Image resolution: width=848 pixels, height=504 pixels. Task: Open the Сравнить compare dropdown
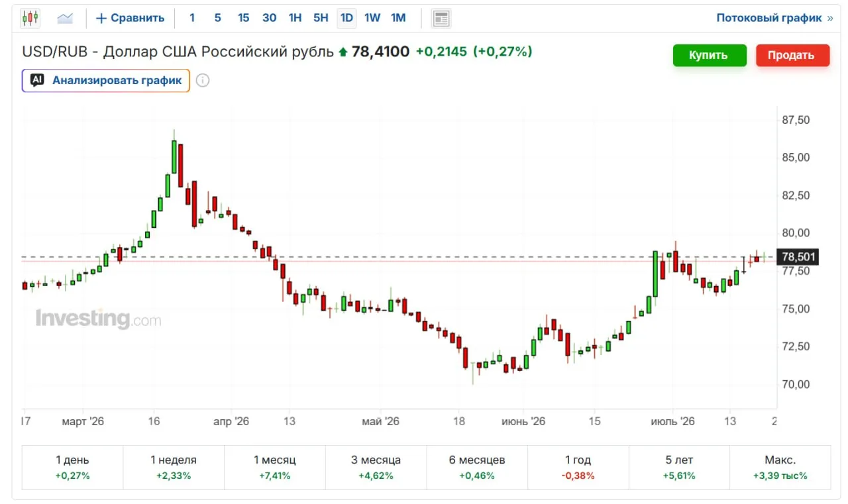[131, 18]
